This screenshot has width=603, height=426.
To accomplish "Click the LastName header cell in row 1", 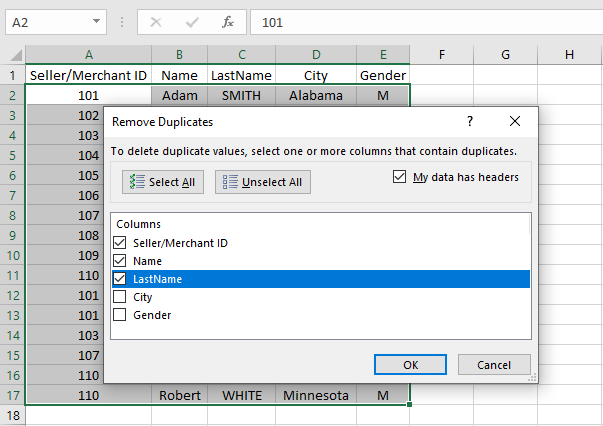I will point(242,75).
